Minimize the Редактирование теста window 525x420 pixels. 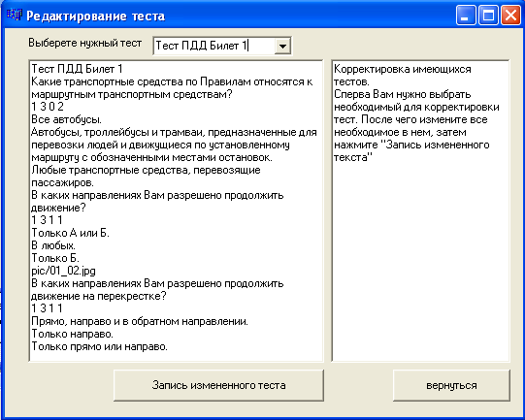[x=466, y=16]
